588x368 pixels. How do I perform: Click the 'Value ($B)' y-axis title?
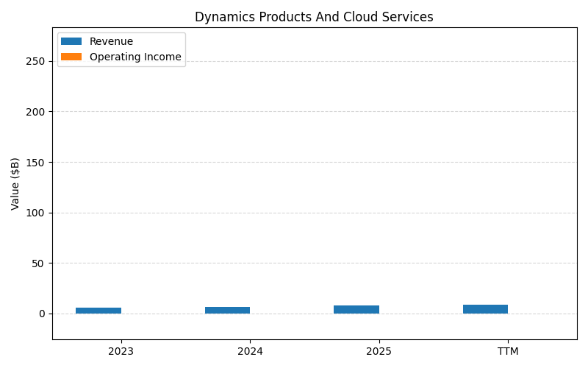tap(15, 184)
